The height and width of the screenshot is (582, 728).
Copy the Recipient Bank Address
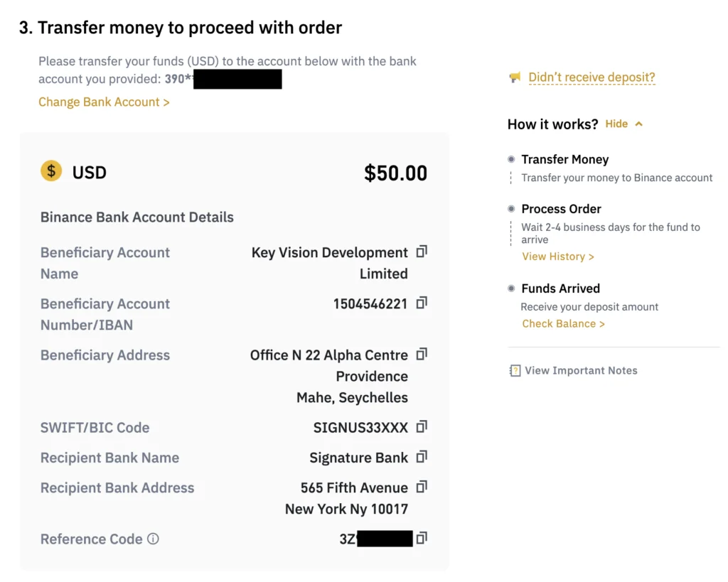click(422, 487)
